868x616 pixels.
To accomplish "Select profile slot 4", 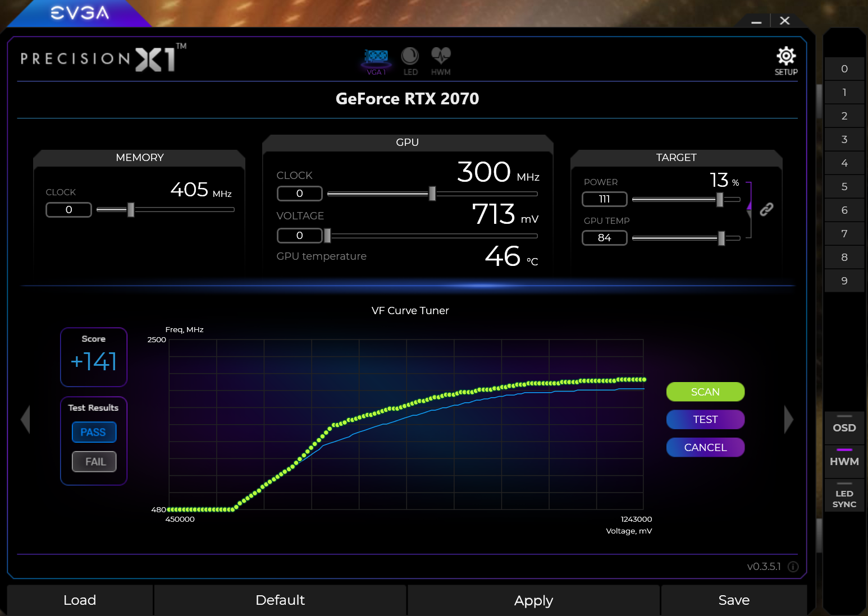I will pyautogui.click(x=844, y=163).
